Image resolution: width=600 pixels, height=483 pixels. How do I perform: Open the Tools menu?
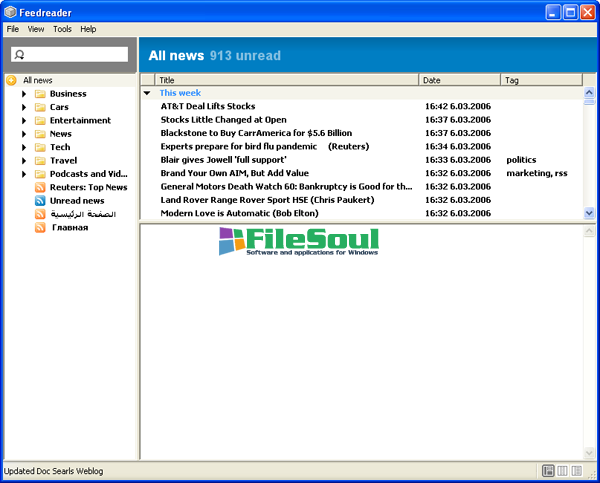pyautogui.click(x=62, y=29)
